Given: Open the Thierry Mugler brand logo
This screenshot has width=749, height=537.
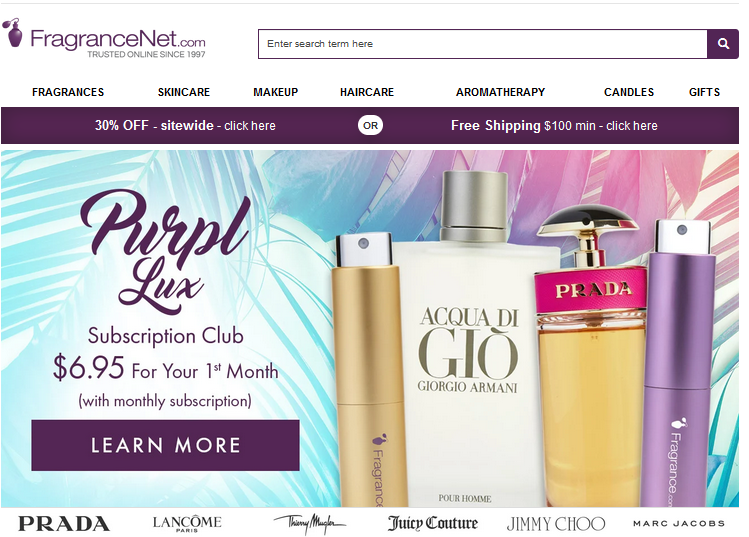Looking at the screenshot, I should tap(310, 524).
